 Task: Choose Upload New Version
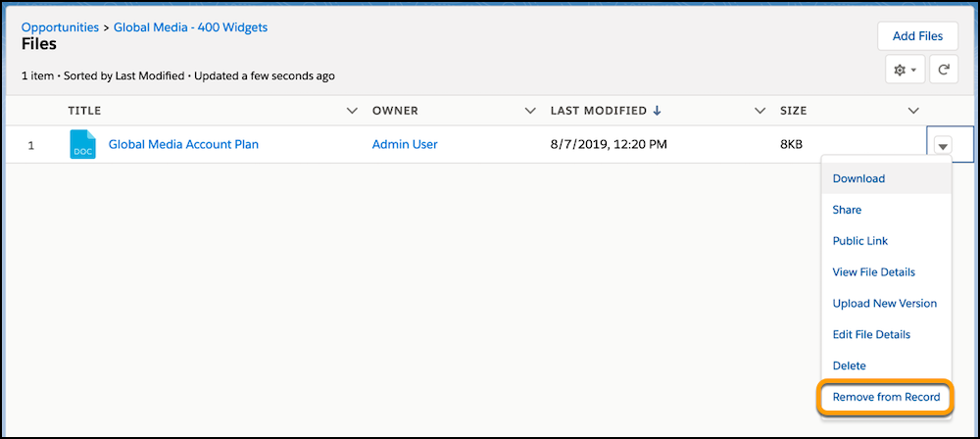click(884, 303)
